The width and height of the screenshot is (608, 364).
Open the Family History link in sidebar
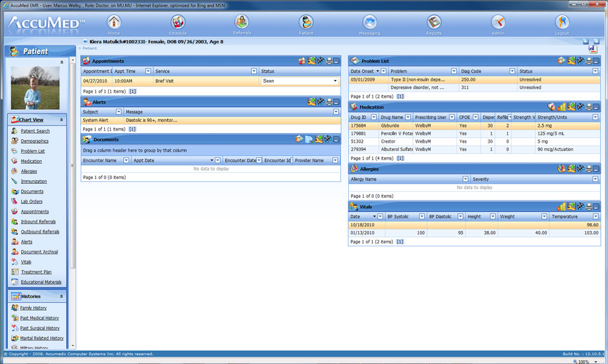(x=35, y=308)
